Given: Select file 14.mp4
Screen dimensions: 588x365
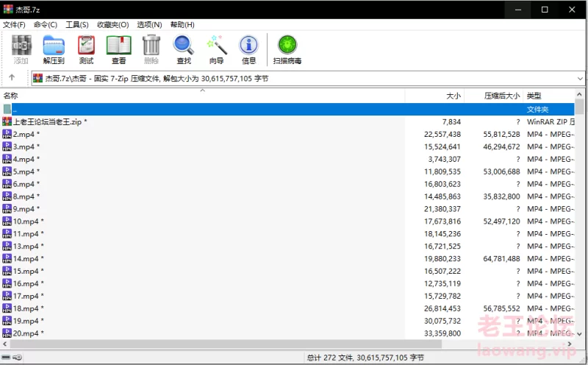Looking at the screenshot, I should pos(287,258).
